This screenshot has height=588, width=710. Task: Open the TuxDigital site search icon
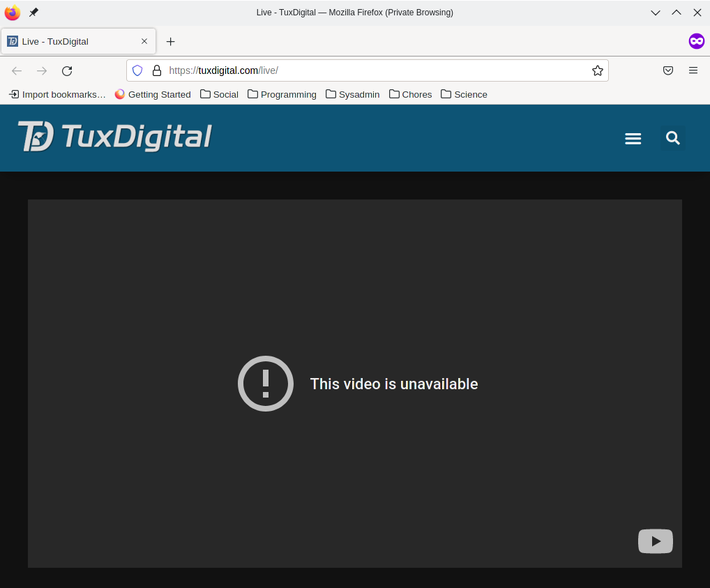pos(672,138)
